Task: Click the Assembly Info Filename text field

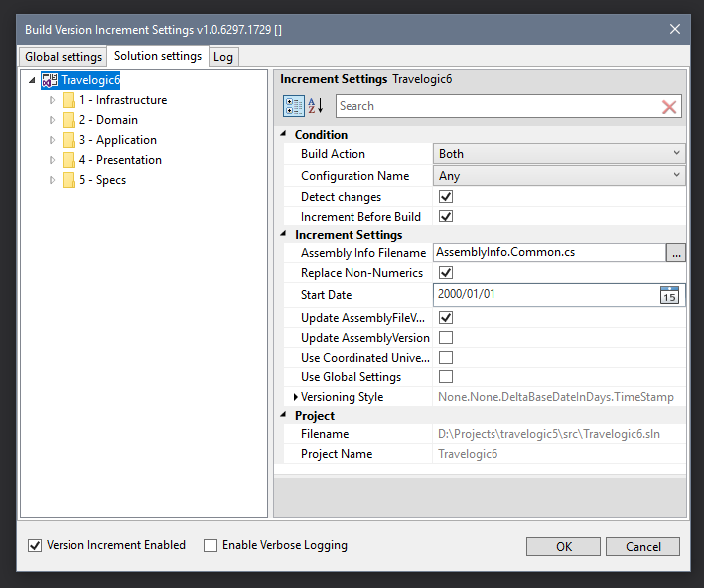Action: pos(549,252)
